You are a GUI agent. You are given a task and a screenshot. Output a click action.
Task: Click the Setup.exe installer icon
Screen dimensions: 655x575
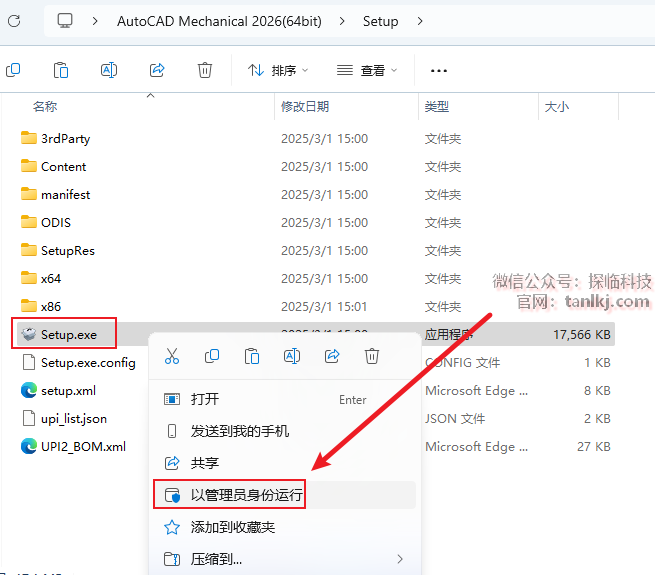[x=29, y=334]
